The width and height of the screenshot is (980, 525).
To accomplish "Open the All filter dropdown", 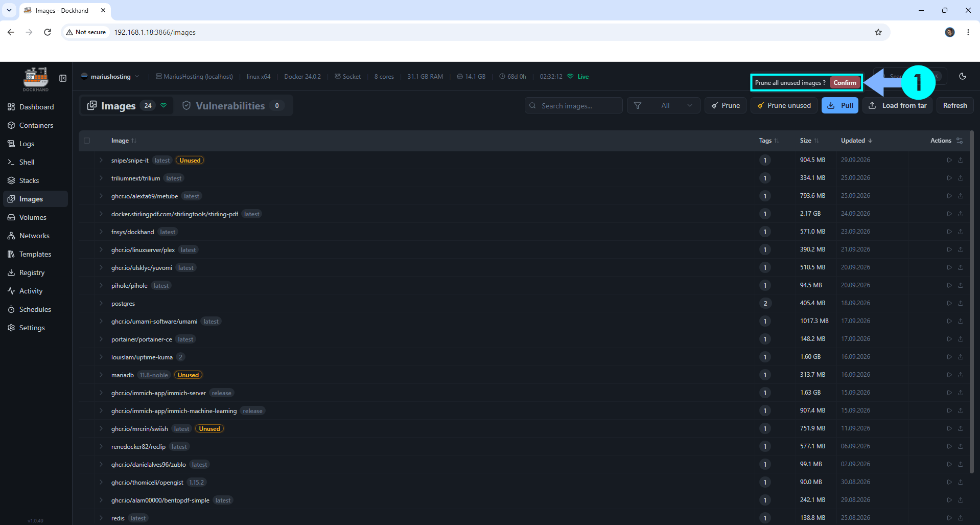I will click(x=663, y=105).
